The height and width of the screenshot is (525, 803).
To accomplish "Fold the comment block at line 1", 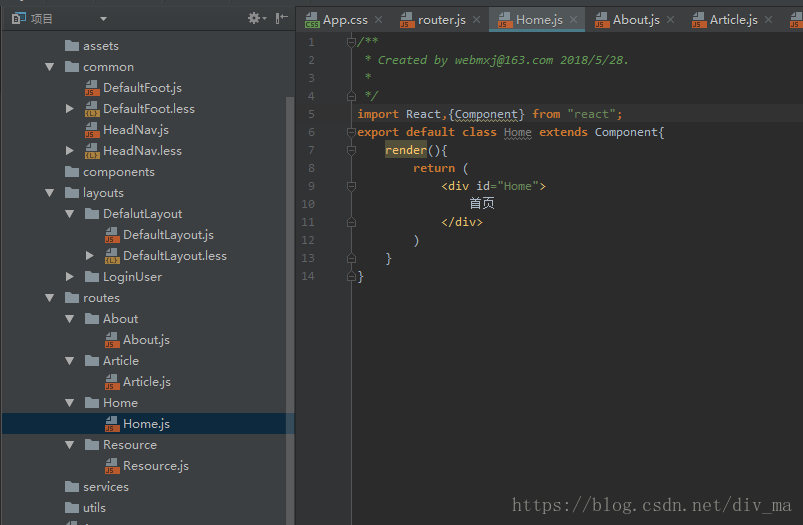I will 351,42.
